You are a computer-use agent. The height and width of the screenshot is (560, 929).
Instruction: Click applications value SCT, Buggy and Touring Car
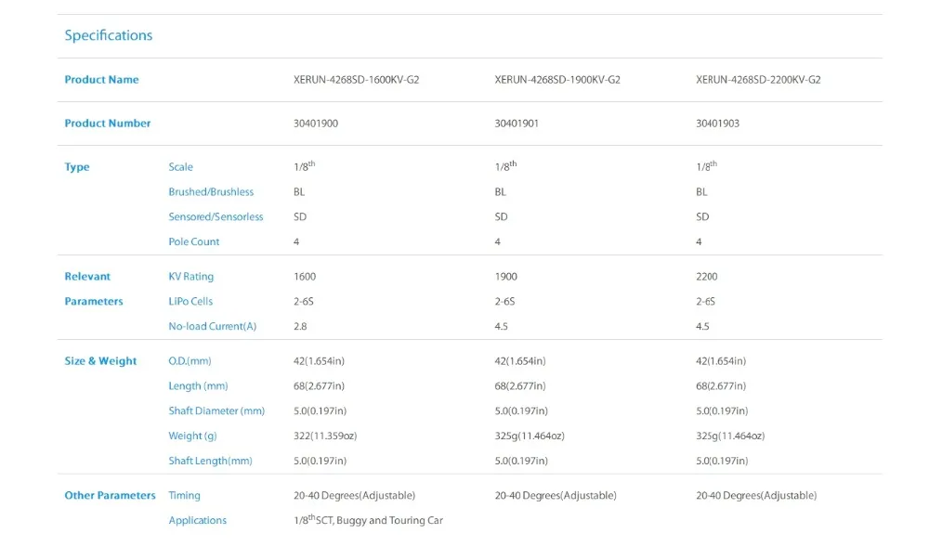click(379, 520)
